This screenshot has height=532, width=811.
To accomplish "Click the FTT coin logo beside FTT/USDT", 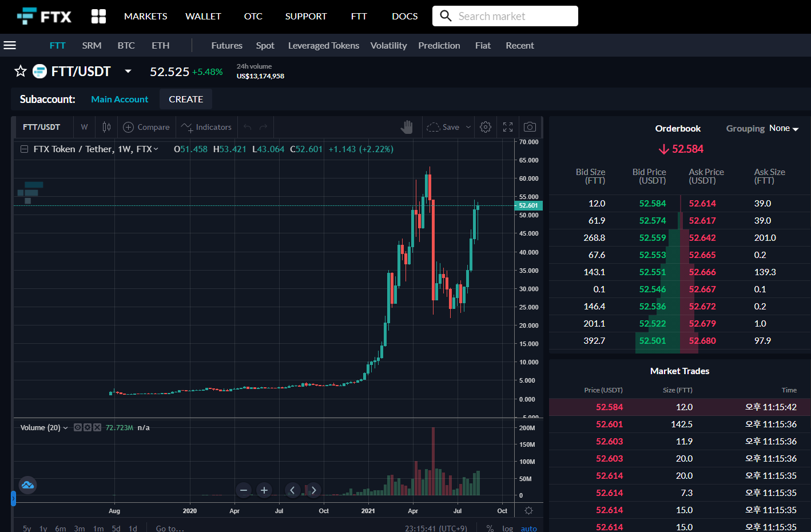I will (39, 71).
